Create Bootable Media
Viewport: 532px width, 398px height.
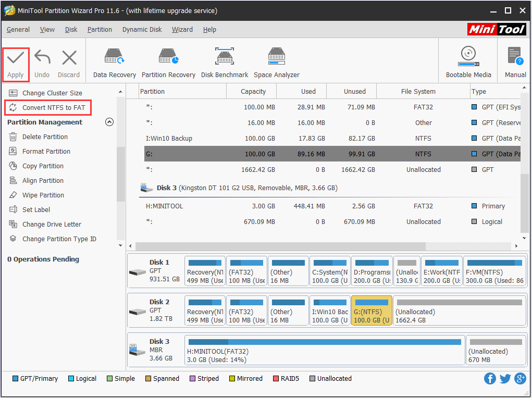point(468,61)
